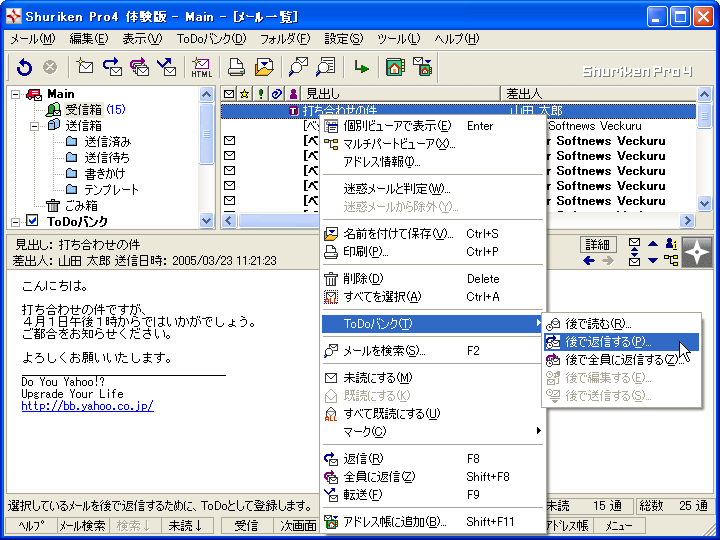Image resolution: width=720 pixels, height=540 pixels.
Task: Click the printer toolbar icon
Action: tap(236, 67)
